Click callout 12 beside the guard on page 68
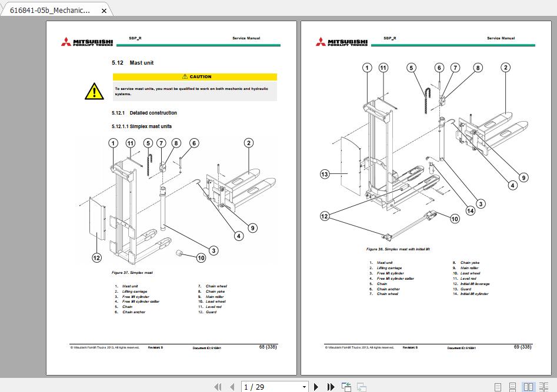The width and height of the screenshot is (557, 392). point(96,258)
